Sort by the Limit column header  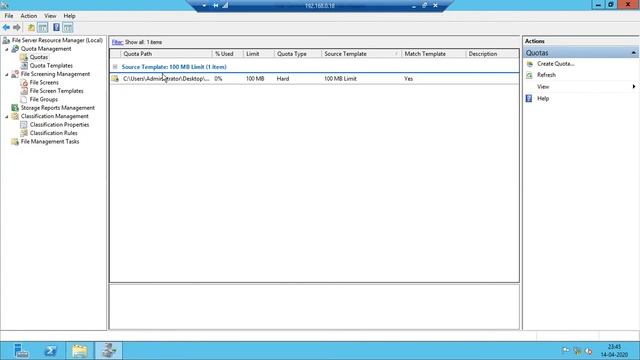[x=258, y=53]
